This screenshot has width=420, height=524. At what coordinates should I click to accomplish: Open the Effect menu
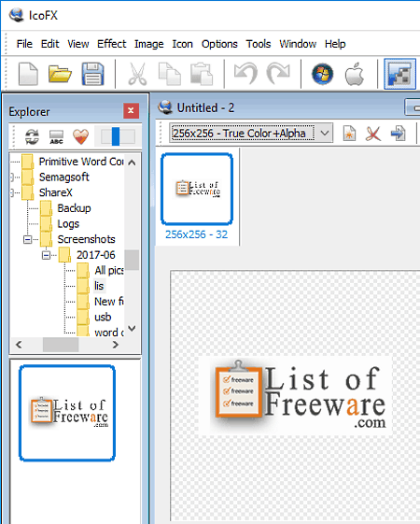pos(111,44)
